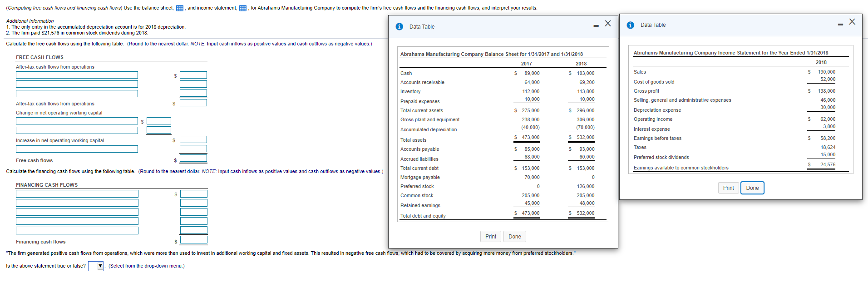Click the Accrued liabilities row label
Screen dimensions: 868x288
[x=419, y=159]
